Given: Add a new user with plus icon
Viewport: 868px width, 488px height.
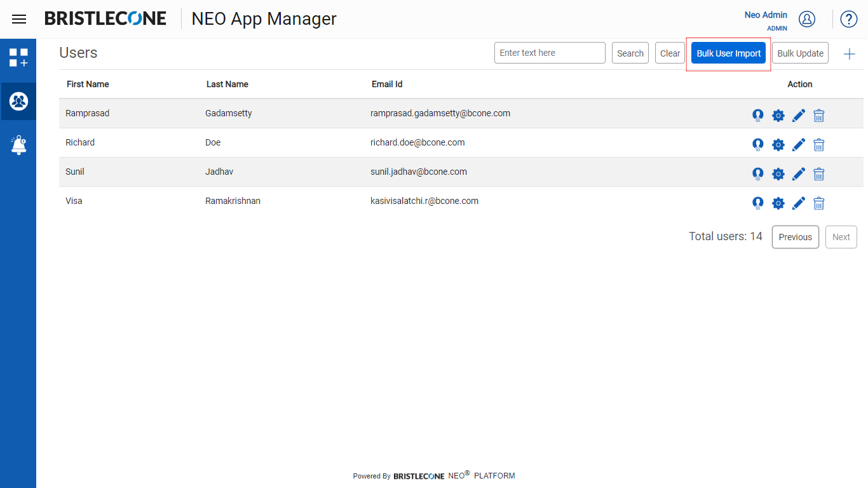Looking at the screenshot, I should [x=850, y=54].
